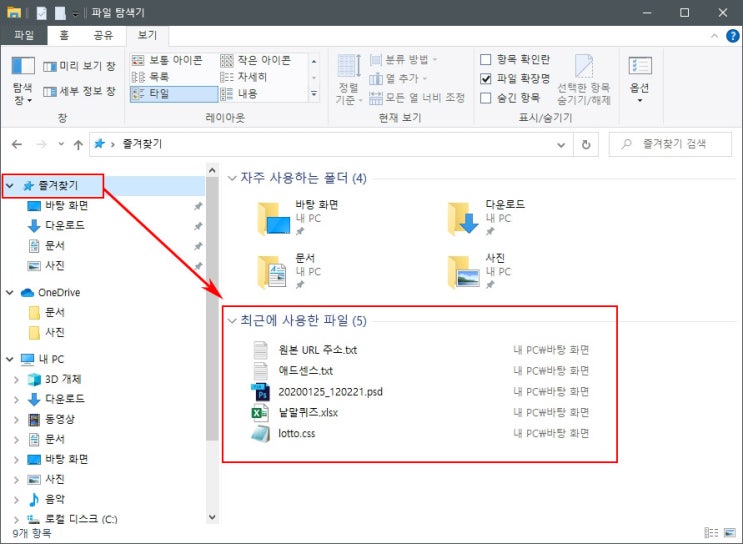Select the file 원본 URL 주소.txt
The width and height of the screenshot is (743, 544).
[x=317, y=350]
